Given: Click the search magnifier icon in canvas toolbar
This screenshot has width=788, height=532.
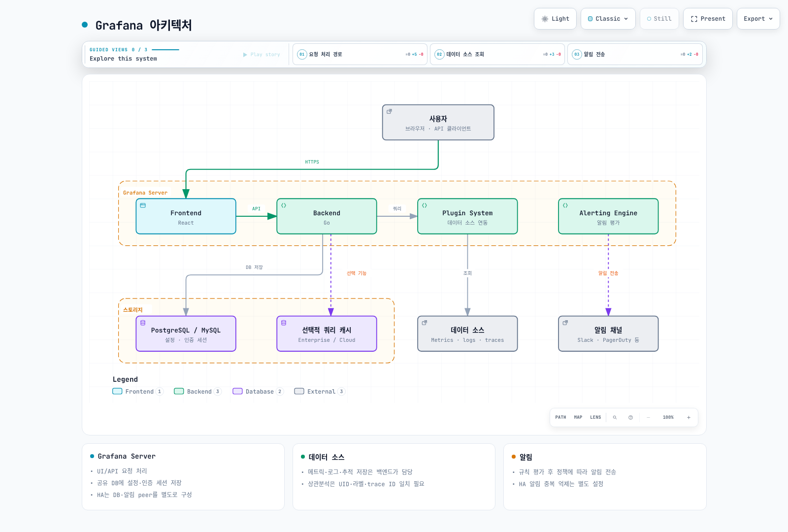Looking at the screenshot, I should click(615, 417).
